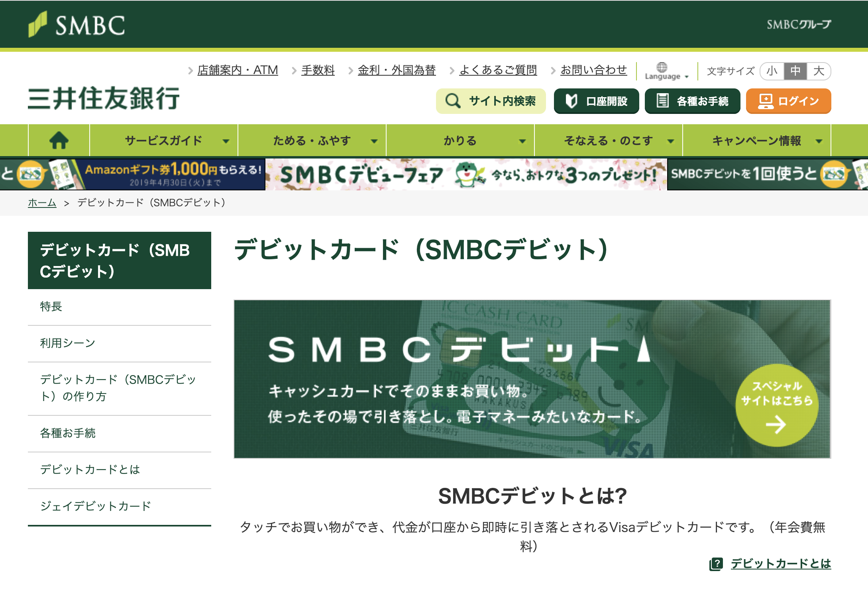Open お問い合わせ link
The width and height of the screenshot is (868, 591).
click(594, 70)
